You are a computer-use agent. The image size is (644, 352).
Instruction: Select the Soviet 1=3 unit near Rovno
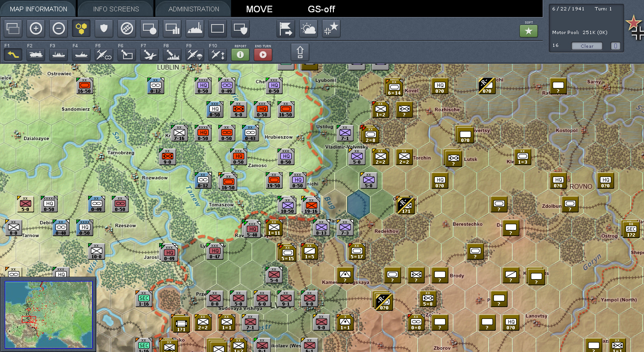(x=523, y=157)
